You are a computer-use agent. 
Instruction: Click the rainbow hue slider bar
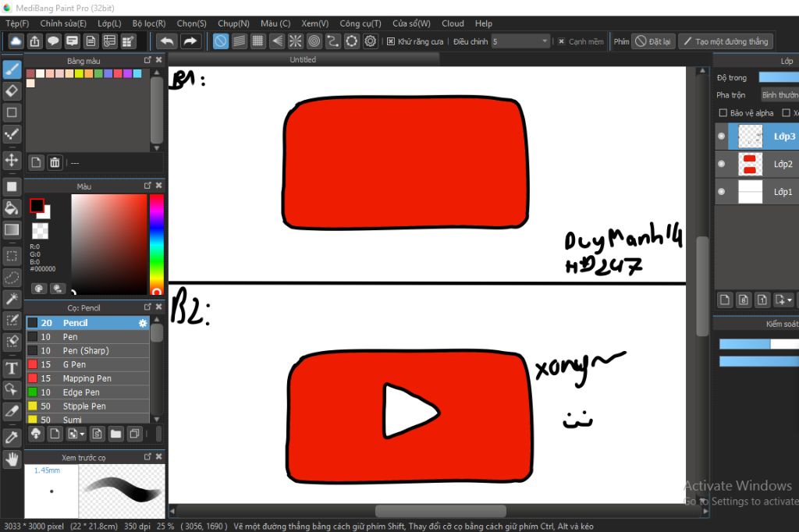tap(156, 243)
